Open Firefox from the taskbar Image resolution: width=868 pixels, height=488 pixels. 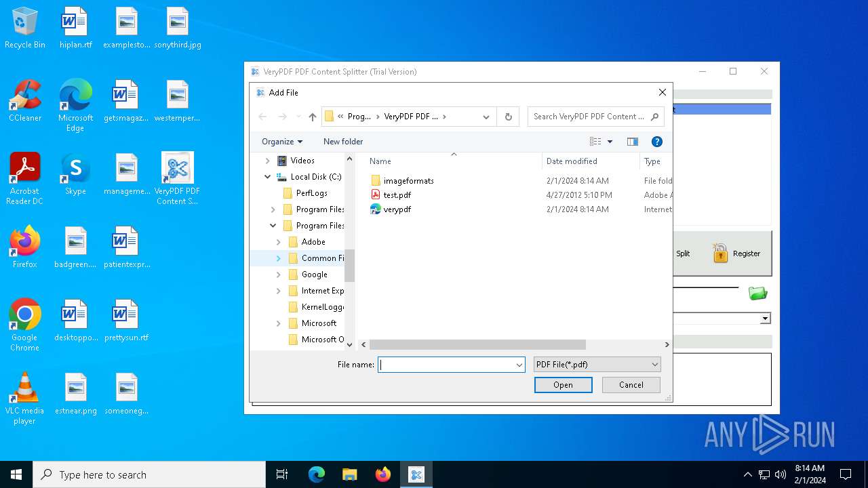click(383, 474)
